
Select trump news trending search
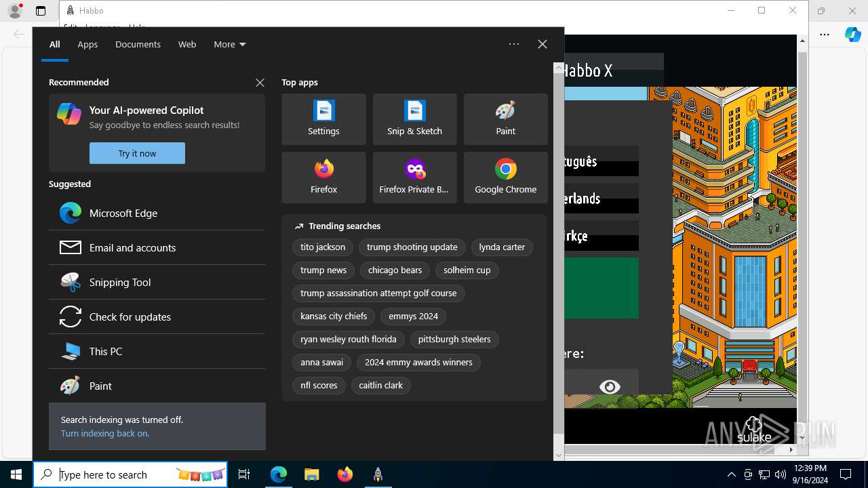click(323, 270)
